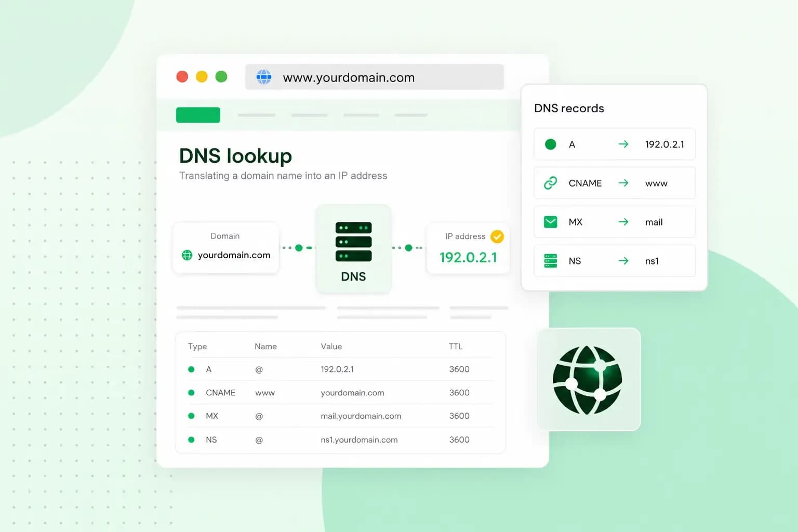
Task: Click the globe icon in the address bar
Action: point(264,77)
